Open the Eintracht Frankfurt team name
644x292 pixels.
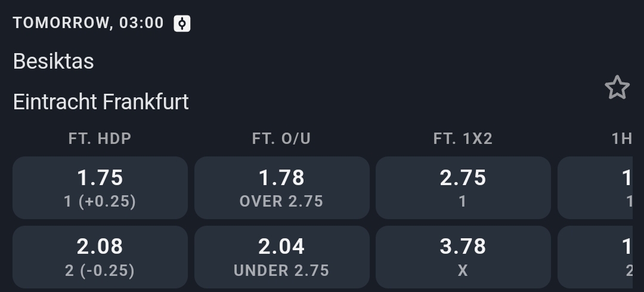[x=101, y=102]
